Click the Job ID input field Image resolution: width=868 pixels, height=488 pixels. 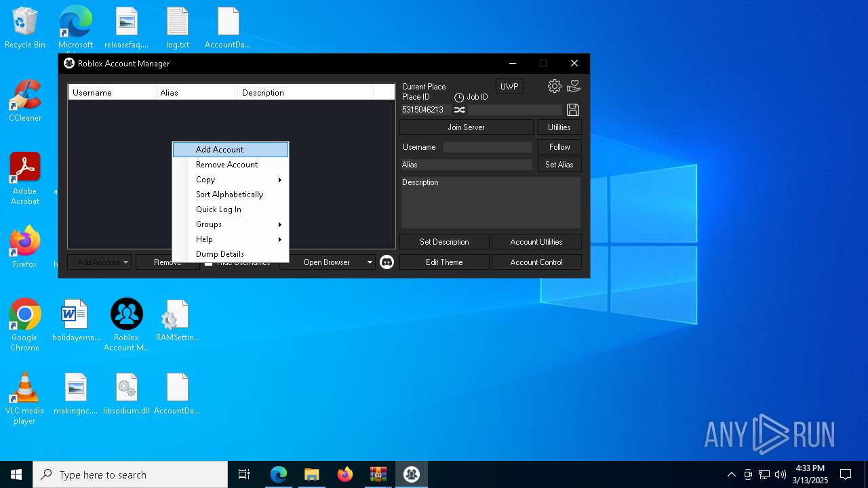click(x=515, y=110)
